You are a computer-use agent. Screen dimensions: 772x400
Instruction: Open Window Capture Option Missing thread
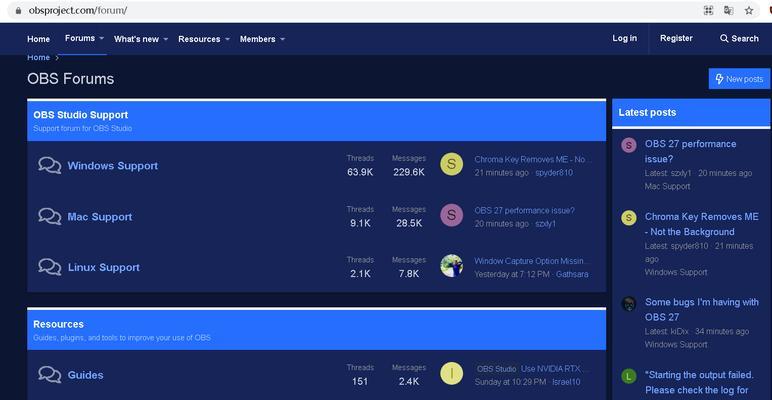click(x=531, y=261)
